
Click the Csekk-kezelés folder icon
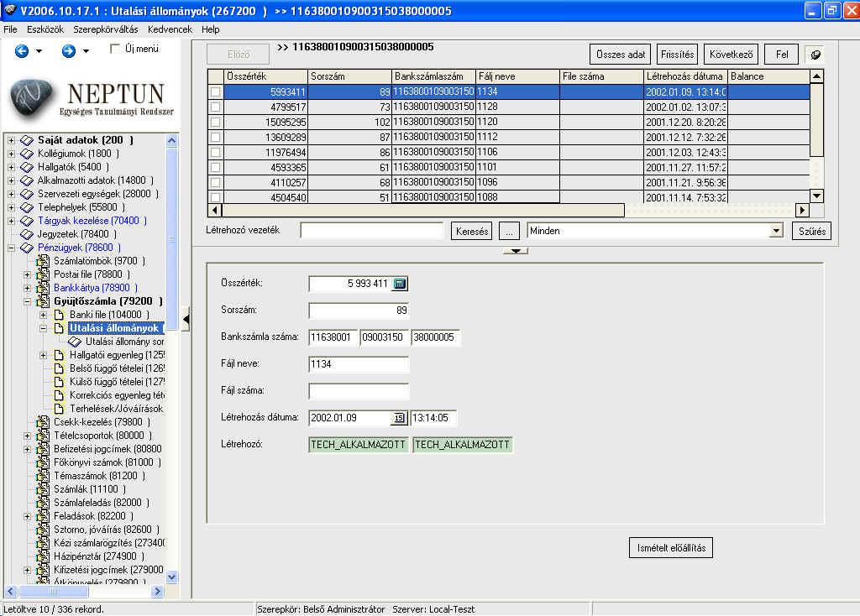(x=43, y=422)
